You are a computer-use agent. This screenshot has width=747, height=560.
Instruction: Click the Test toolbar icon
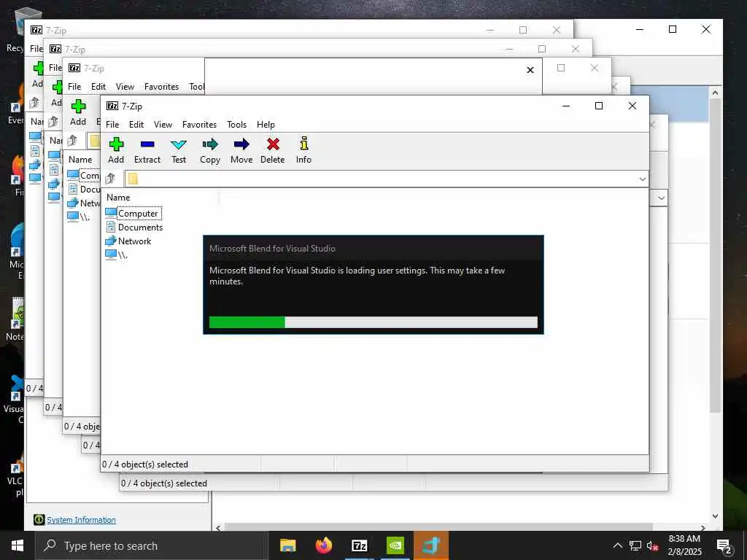click(x=179, y=144)
